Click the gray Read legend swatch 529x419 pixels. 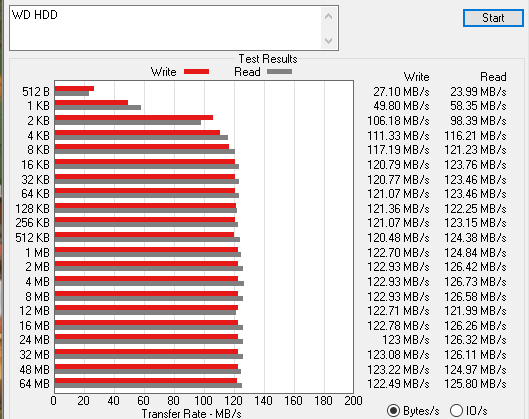pyautogui.click(x=279, y=72)
